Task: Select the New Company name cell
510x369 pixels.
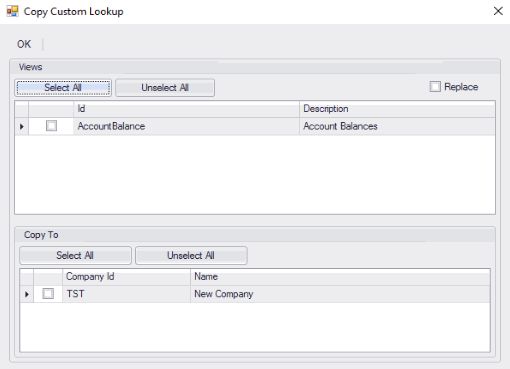Action: click(x=340, y=294)
